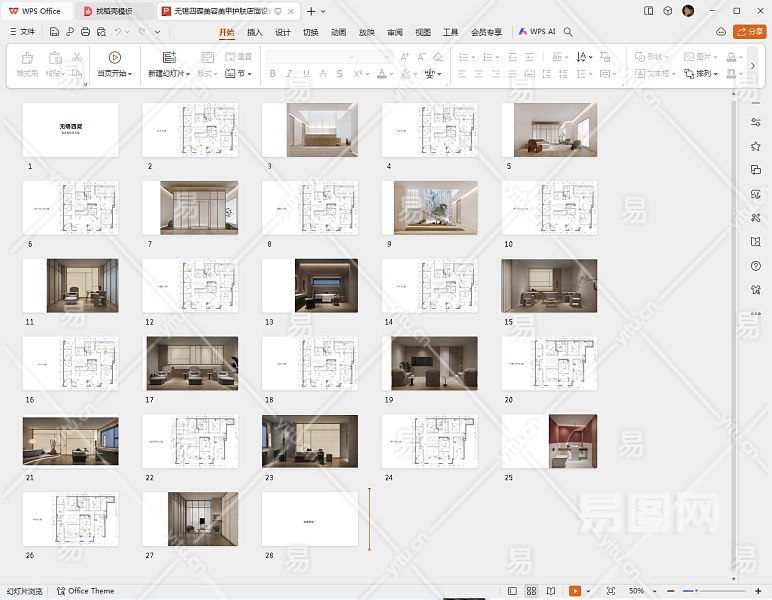
Task: Switch to the Design (设计) ribbon tab
Action: click(x=283, y=32)
